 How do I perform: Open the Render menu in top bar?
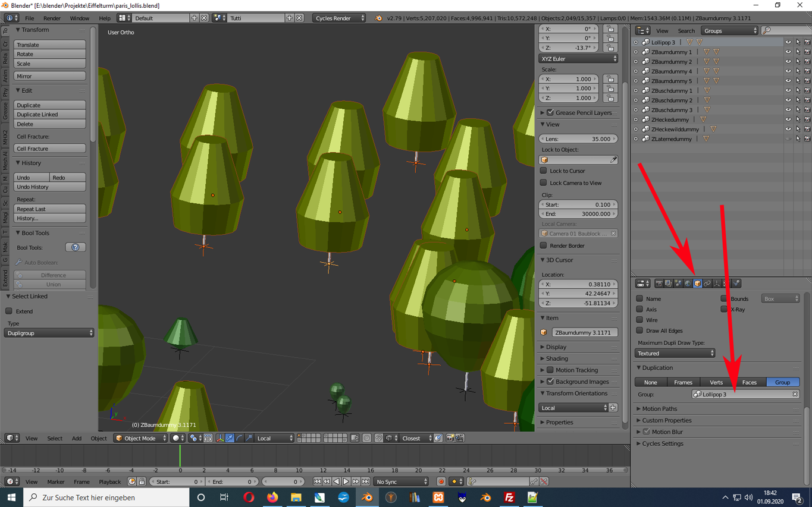point(52,18)
